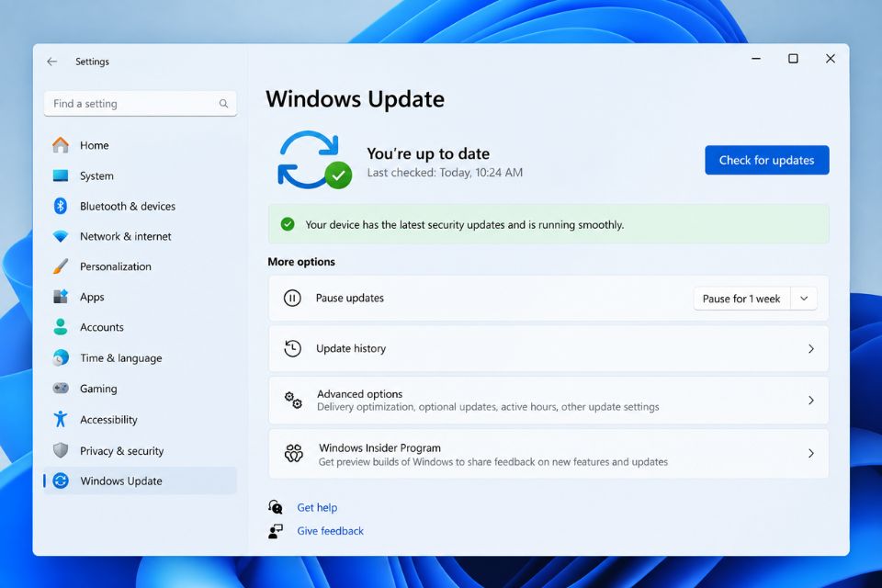882x588 pixels.
Task: Click Delivery optimization description text
Action: click(x=488, y=407)
